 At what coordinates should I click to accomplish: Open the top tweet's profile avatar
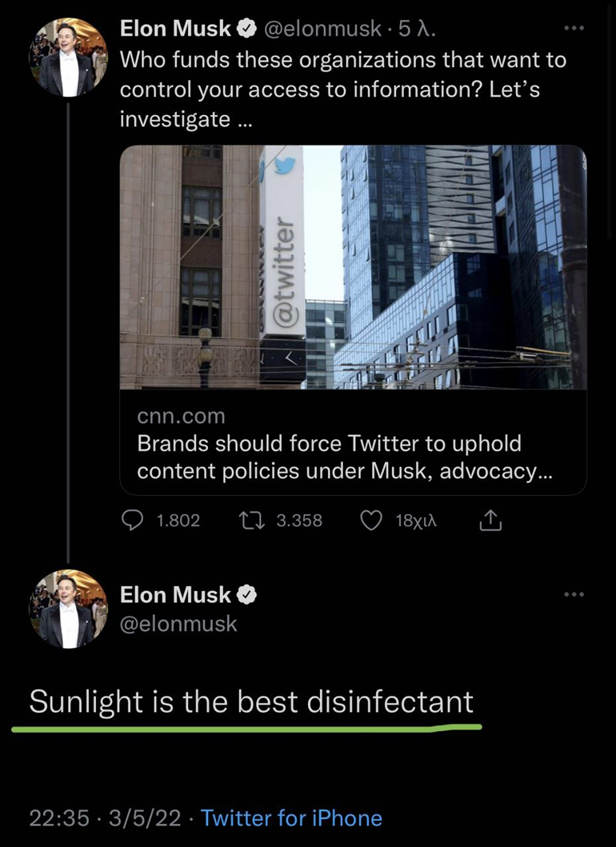coord(68,57)
